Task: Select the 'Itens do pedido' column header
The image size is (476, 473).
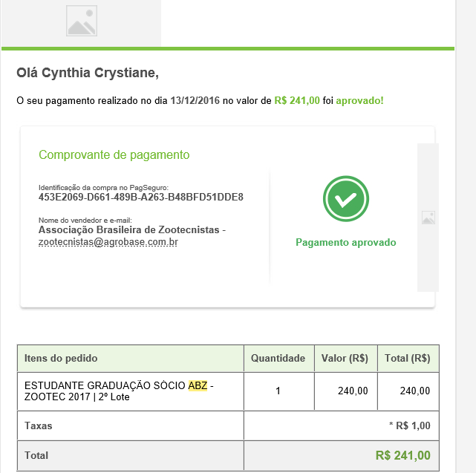Action: (x=61, y=358)
